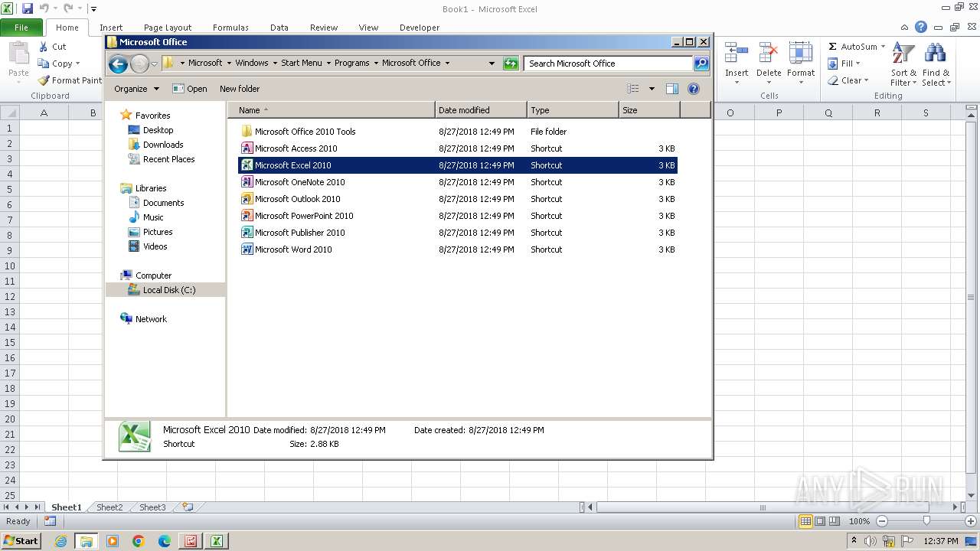Click the Windows Explorer taskbar icon
The image size is (980, 551).
(87, 541)
